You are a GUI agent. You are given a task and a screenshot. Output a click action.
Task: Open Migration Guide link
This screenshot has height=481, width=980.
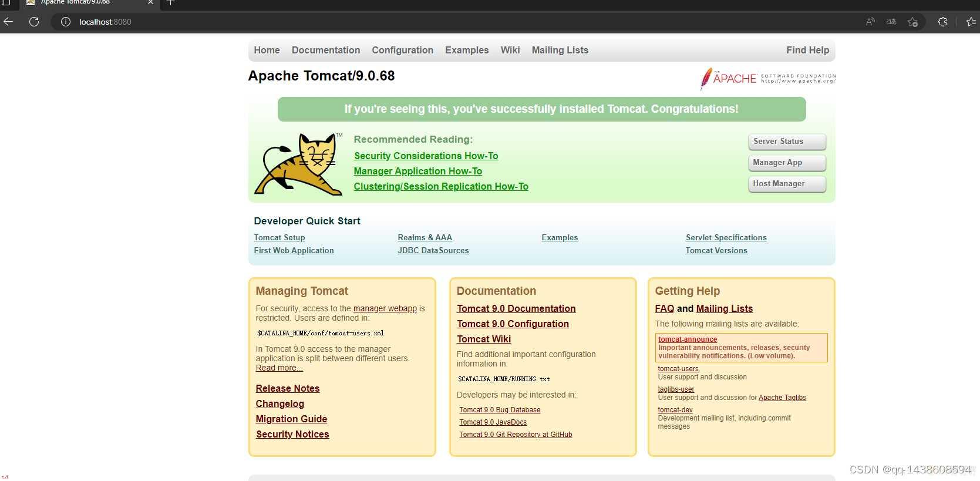[291, 419]
